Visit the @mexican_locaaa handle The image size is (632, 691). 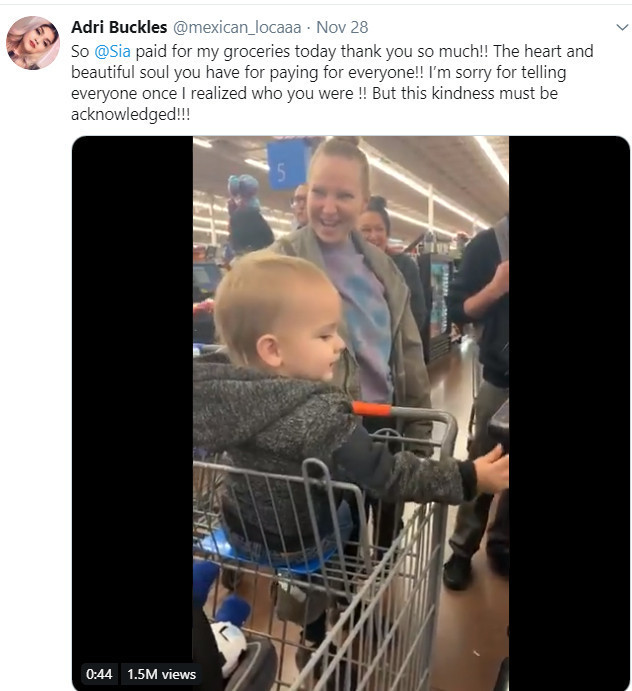[x=237, y=27]
